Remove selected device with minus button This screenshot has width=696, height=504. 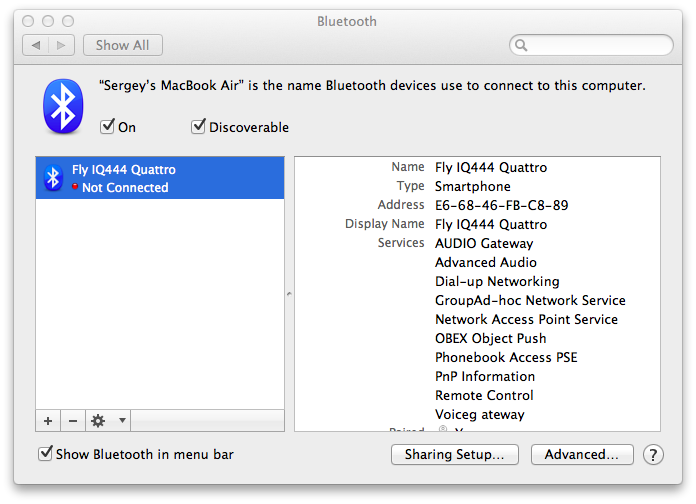(72, 421)
